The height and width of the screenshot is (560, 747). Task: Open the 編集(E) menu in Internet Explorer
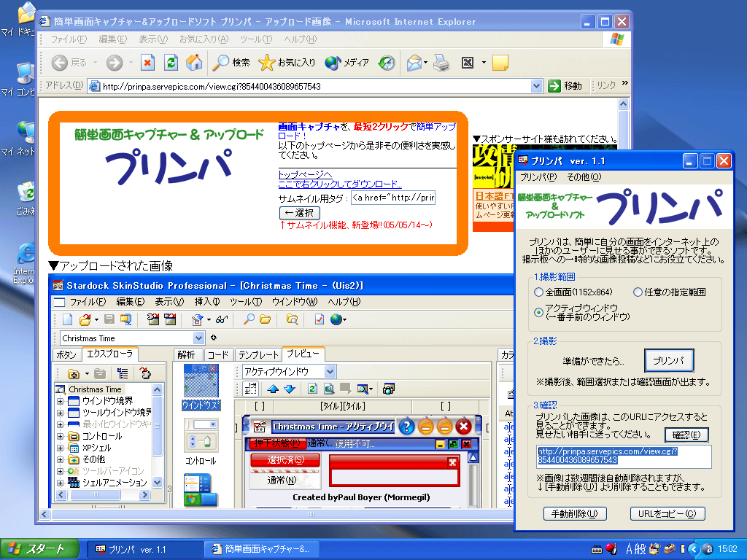click(x=113, y=39)
